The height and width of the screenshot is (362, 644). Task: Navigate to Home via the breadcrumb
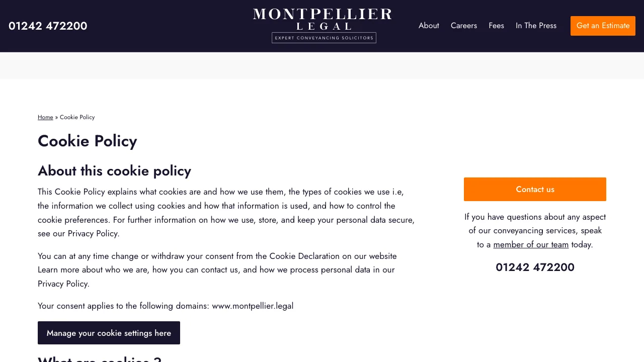click(x=45, y=117)
